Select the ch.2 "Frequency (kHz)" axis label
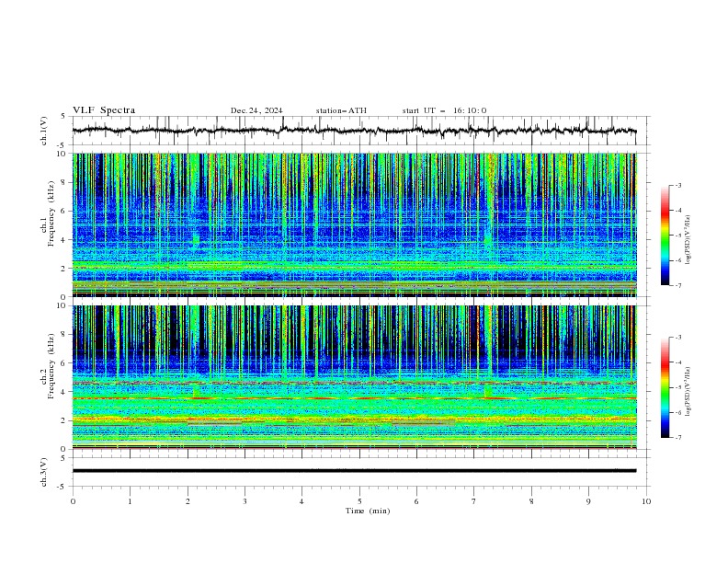Image resolution: width=728 pixels, height=563 pixels. point(51,366)
